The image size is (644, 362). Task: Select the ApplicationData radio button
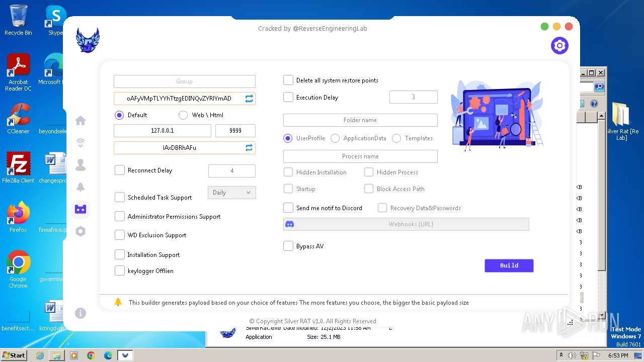tap(335, 138)
